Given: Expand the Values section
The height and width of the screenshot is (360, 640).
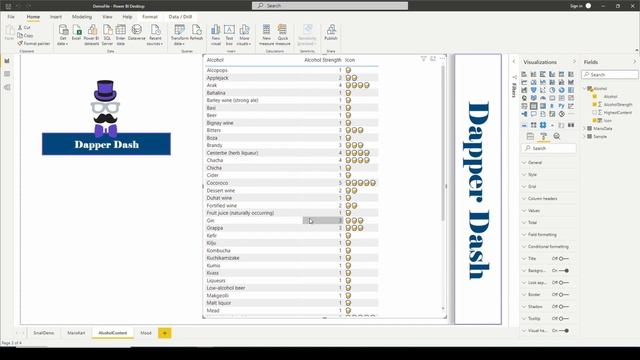Looking at the screenshot, I should [549, 211].
